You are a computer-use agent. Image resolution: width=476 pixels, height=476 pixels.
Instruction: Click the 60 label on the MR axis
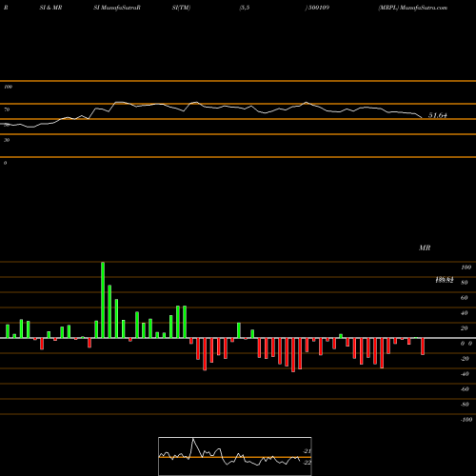(x=464, y=298)
